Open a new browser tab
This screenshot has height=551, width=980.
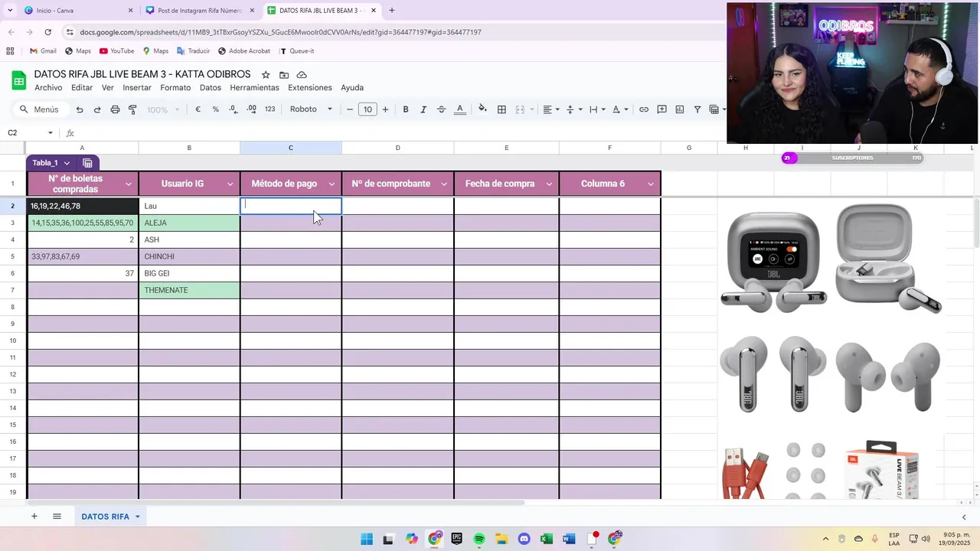click(x=392, y=11)
